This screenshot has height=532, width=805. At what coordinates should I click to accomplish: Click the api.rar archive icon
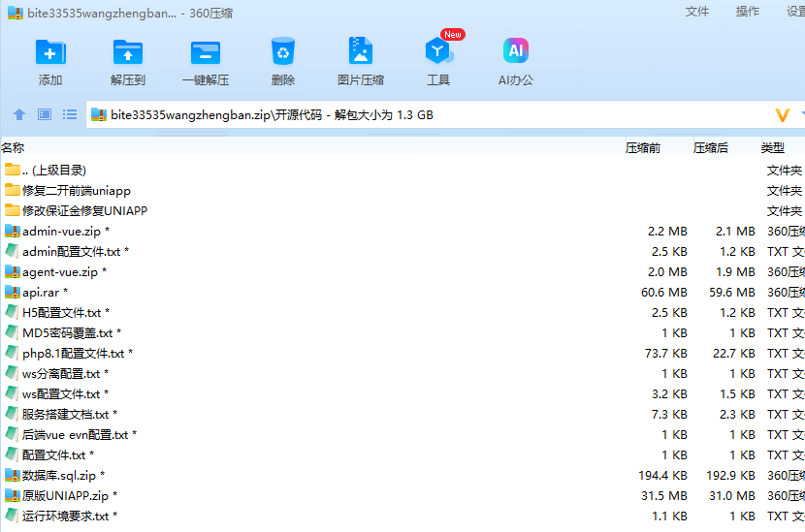click(x=13, y=292)
